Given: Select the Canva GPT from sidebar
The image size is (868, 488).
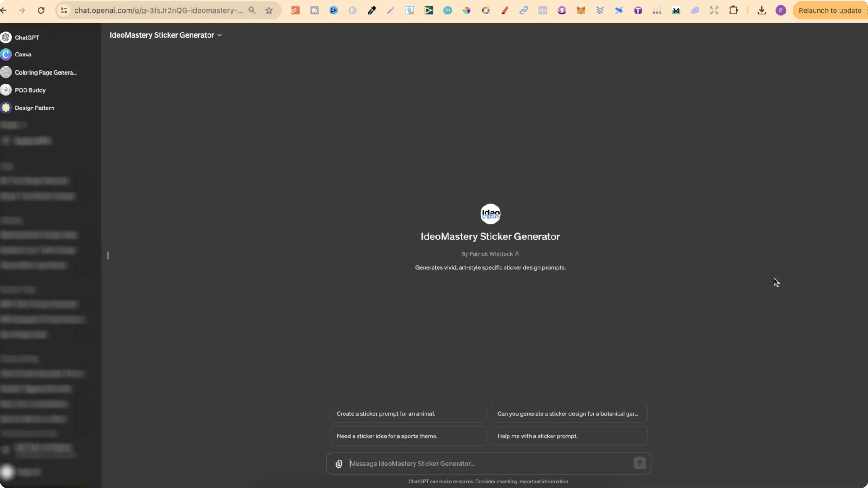Looking at the screenshot, I should (x=24, y=55).
